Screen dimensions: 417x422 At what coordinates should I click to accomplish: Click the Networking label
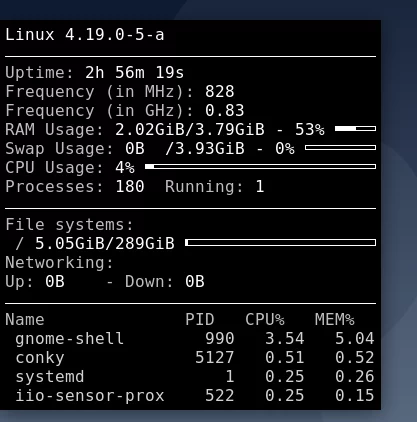60,263
